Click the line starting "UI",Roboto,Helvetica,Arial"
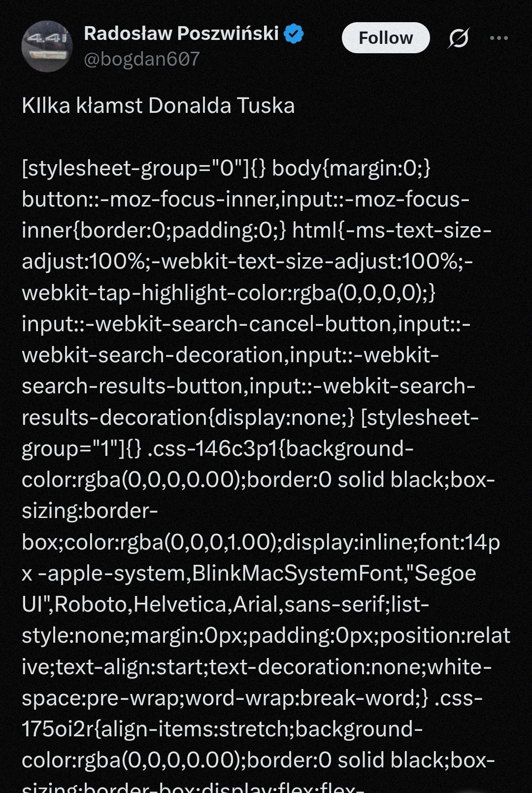The image size is (532, 793). point(225,605)
